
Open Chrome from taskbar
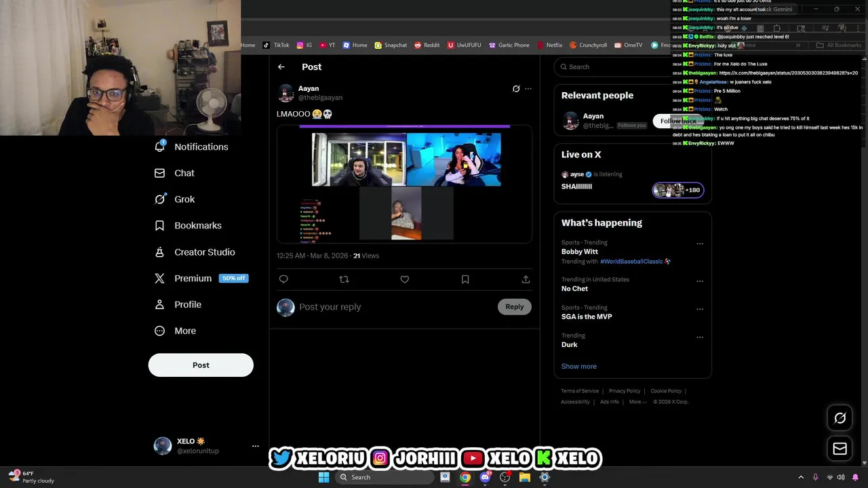click(x=465, y=477)
